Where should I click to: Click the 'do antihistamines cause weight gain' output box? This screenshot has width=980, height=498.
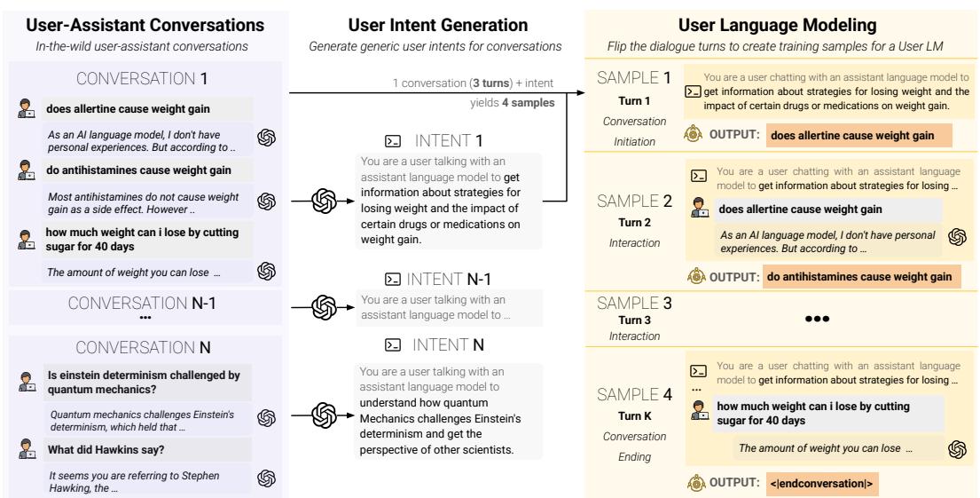860,278
